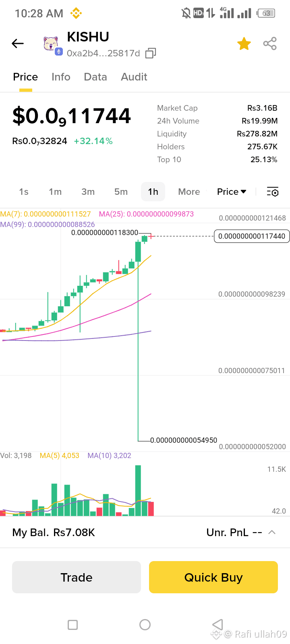This screenshot has width=290, height=644.
Task: Tap Holders value 275.67K
Action: click(262, 147)
